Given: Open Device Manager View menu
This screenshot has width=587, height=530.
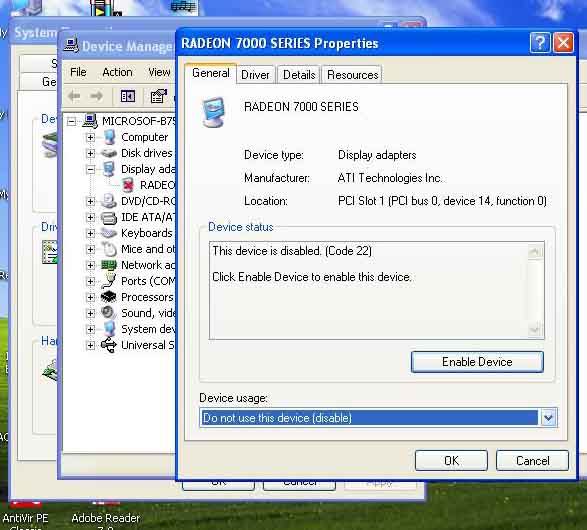Looking at the screenshot, I should 159,72.
